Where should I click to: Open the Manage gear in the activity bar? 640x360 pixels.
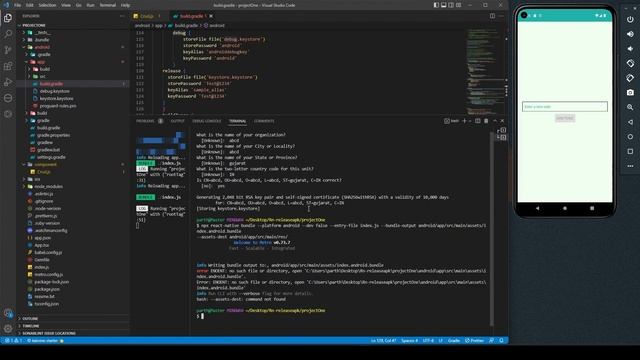(x=8, y=328)
